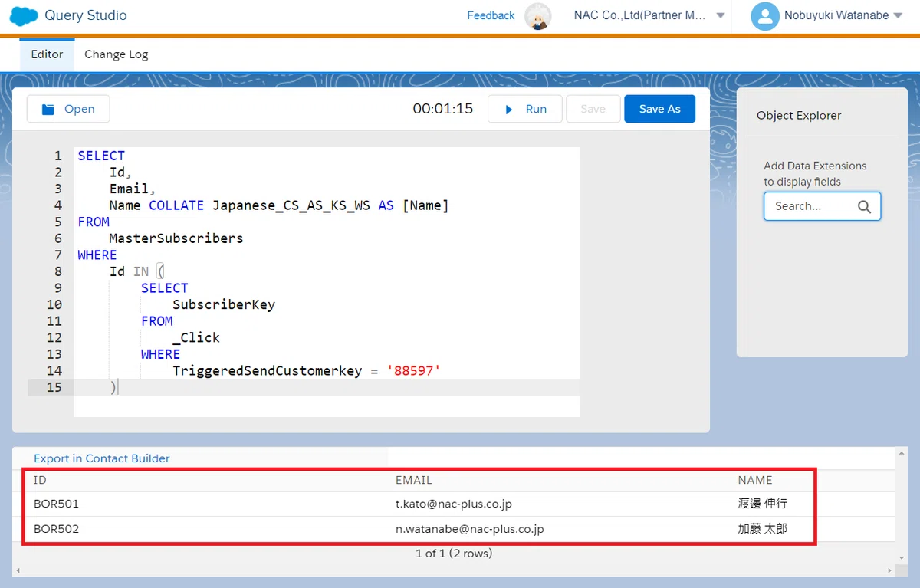
Task: Select the BOR501 cell
Action: pyautogui.click(x=56, y=504)
